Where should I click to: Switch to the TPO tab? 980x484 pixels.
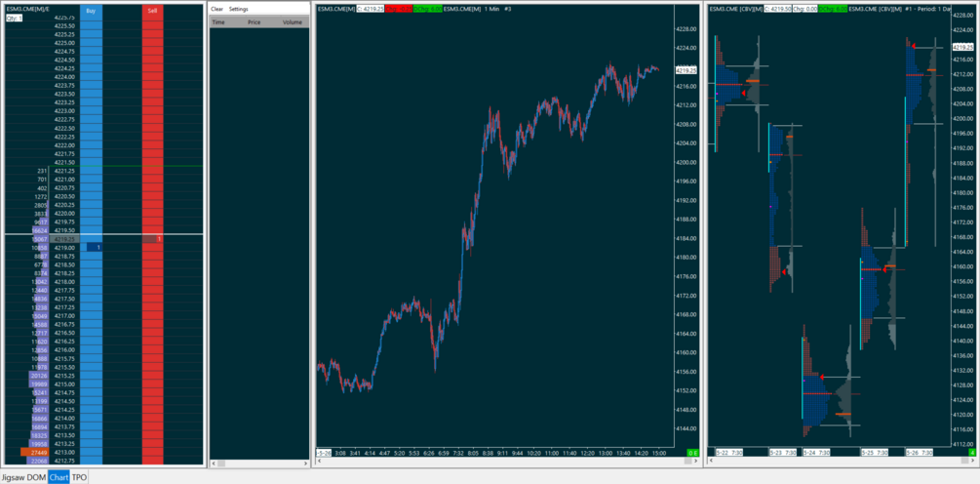(79, 477)
